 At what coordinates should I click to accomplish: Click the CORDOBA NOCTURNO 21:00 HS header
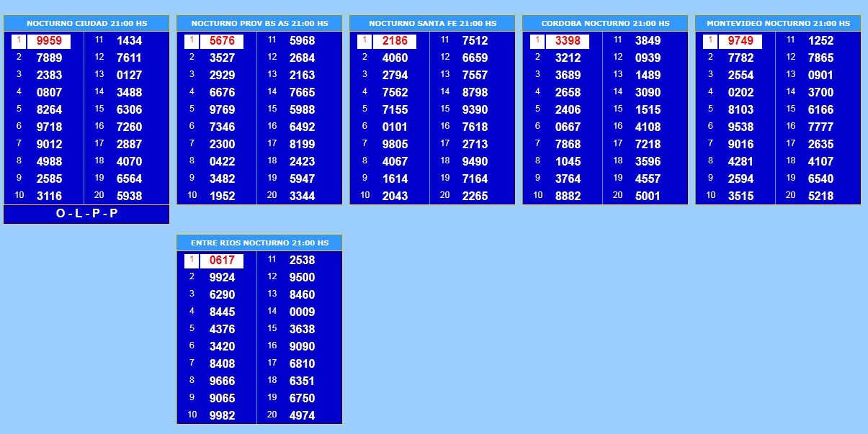click(605, 24)
